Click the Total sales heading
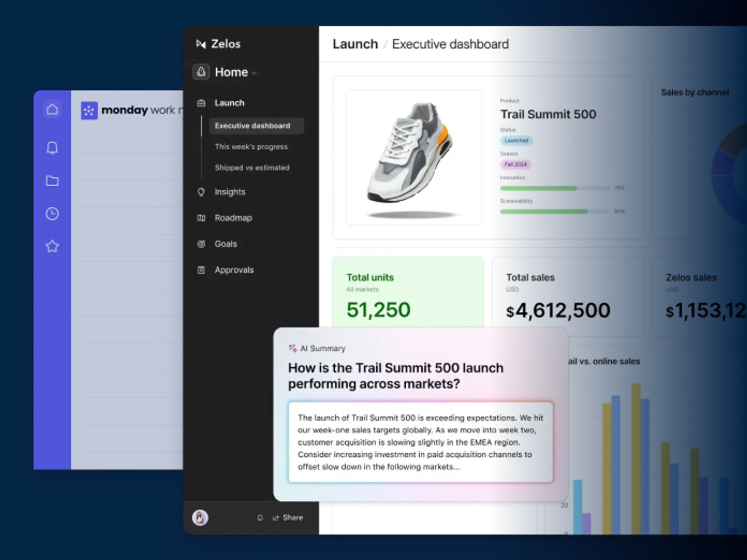The width and height of the screenshot is (747, 560). coord(530,278)
